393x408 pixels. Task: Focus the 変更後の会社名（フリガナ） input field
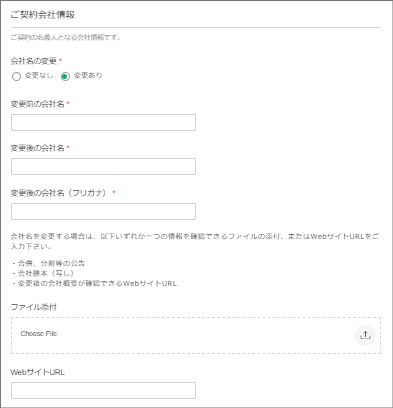[103, 211]
